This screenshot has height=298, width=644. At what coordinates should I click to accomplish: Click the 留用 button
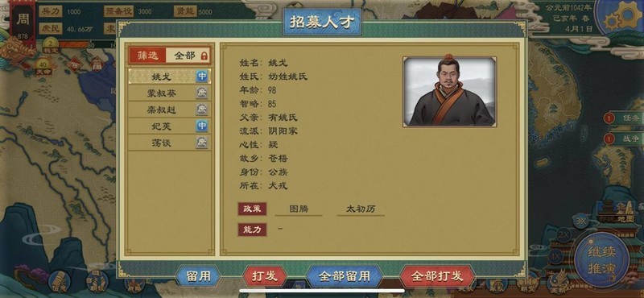coord(198,276)
